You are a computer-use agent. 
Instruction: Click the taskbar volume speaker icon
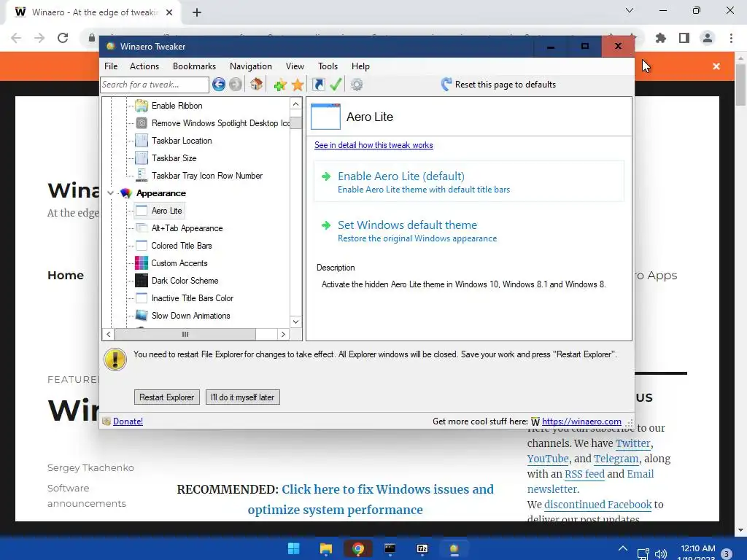(660, 553)
